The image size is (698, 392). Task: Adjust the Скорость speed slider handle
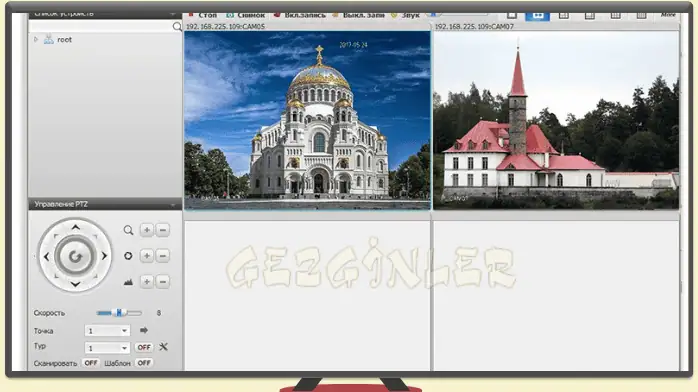point(119,313)
